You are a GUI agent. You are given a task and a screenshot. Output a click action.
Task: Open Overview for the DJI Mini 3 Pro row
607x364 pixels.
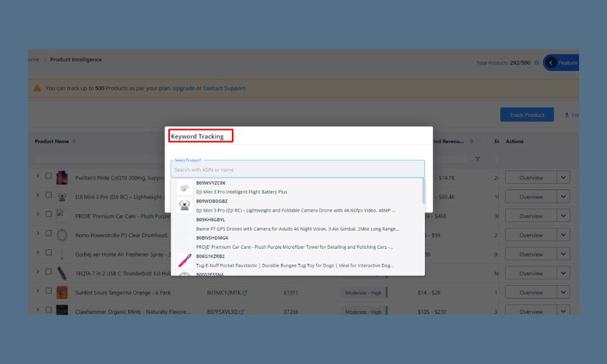pos(531,197)
